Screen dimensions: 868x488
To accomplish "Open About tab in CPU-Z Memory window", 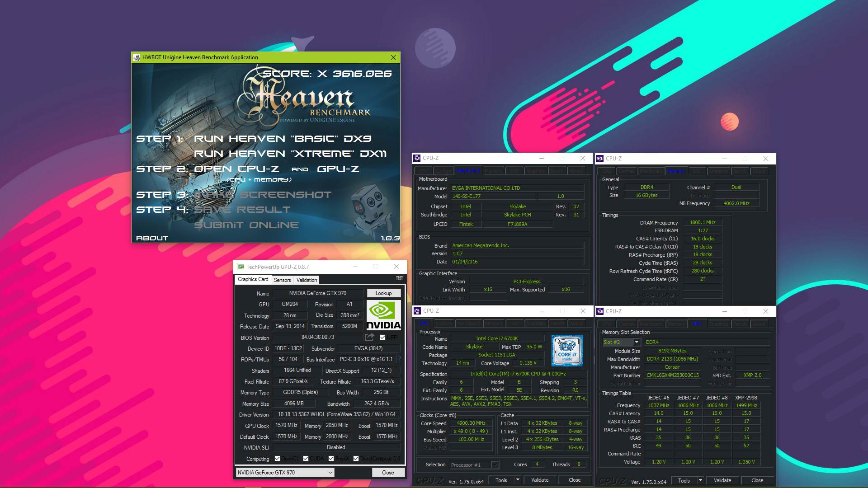I will point(759,171).
